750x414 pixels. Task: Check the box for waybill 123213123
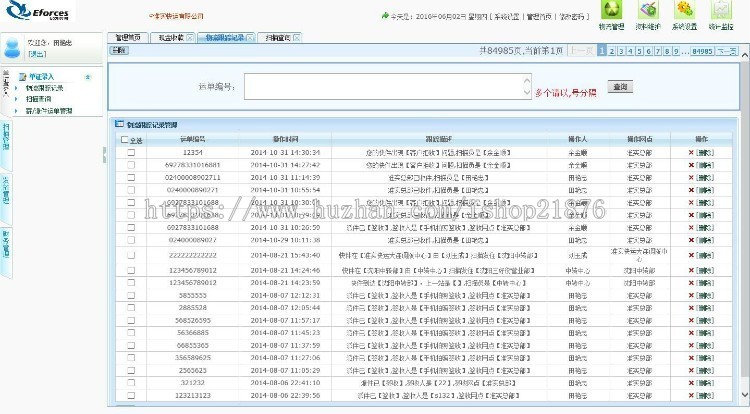pos(131,395)
